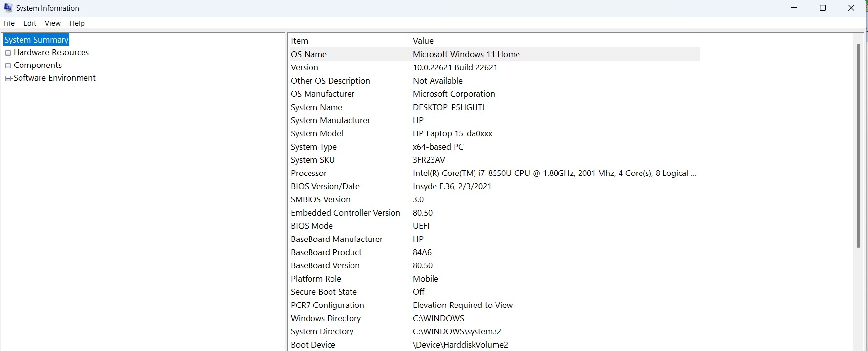Click the Platform Role item
Image resolution: width=868 pixels, height=351 pixels.
316,279
